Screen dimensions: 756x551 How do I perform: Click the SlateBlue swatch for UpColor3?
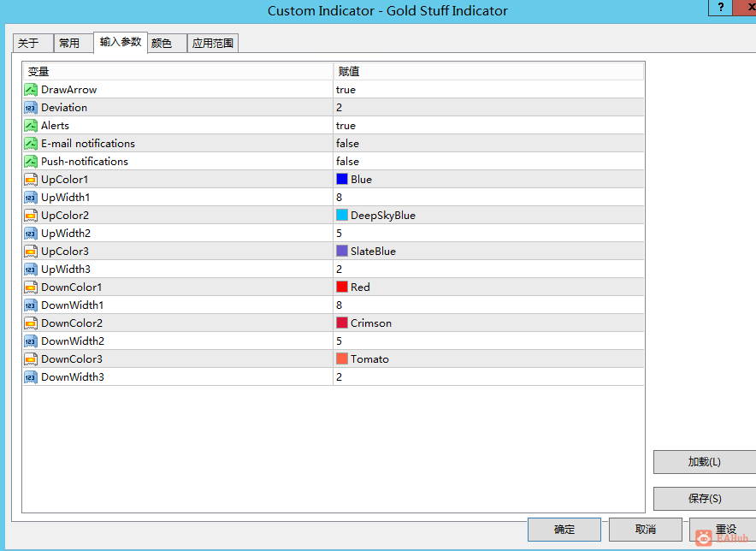pos(342,251)
